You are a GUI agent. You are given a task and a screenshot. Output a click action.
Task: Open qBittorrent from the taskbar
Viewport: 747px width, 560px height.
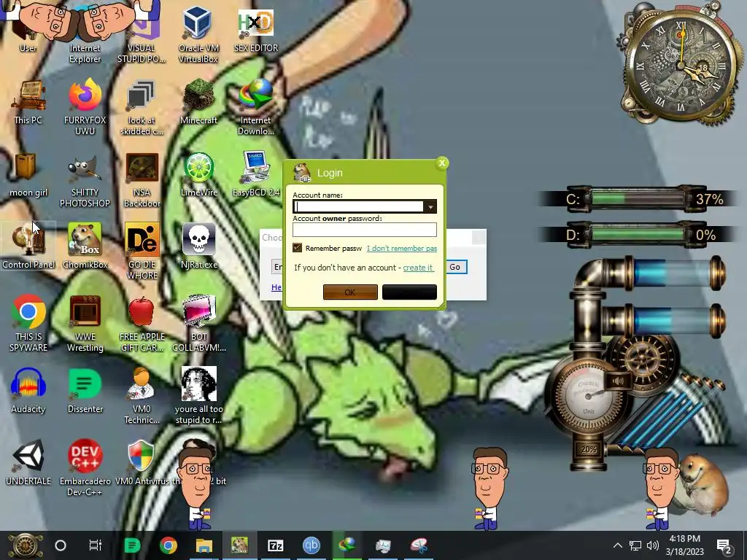[x=311, y=545]
